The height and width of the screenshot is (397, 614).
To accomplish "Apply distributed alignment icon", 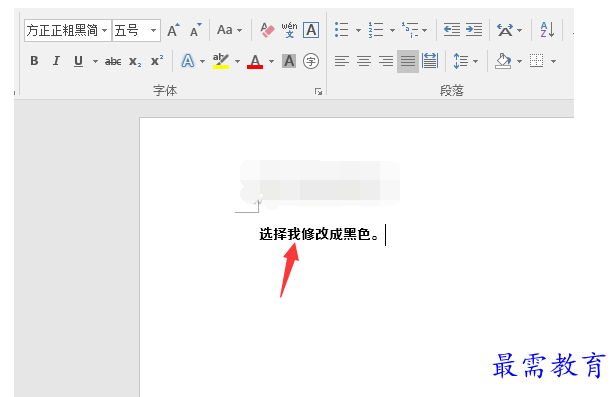I will click(430, 61).
